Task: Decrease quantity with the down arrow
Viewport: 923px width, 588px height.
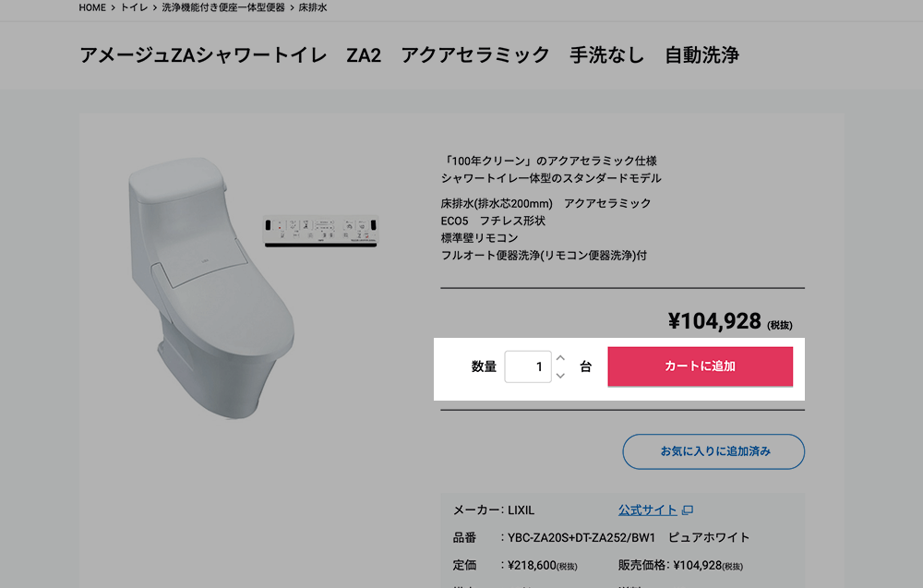Action: tap(560, 376)
